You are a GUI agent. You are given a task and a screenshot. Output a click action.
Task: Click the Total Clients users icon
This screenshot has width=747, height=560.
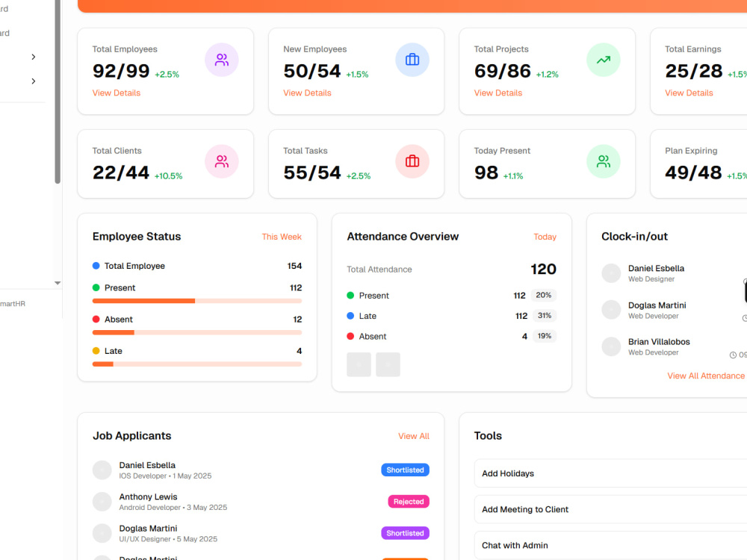click(222, 161)
